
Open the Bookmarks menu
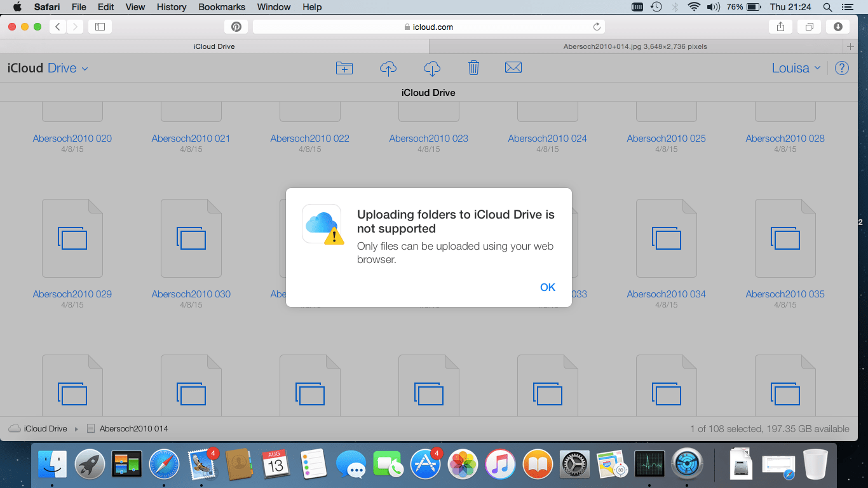(x=221, y=7)
